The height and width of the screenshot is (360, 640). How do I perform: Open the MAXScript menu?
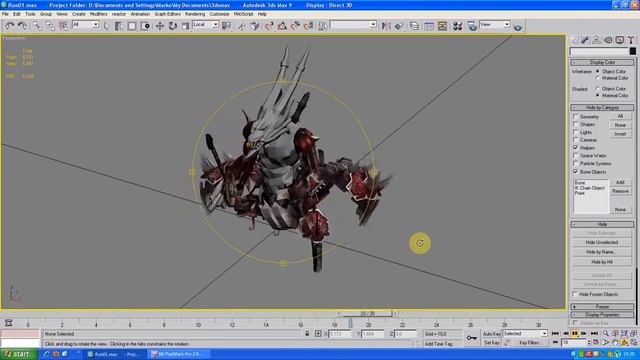point(243,14)
